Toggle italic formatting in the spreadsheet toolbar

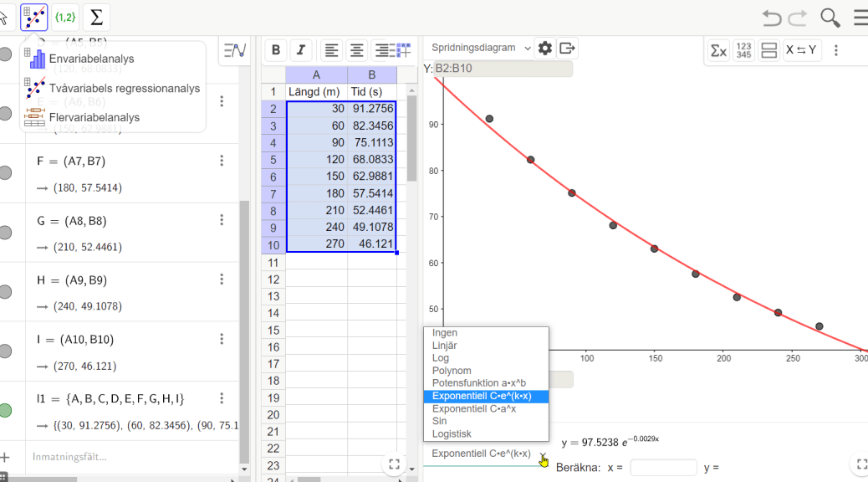click(x=300, y=50)
